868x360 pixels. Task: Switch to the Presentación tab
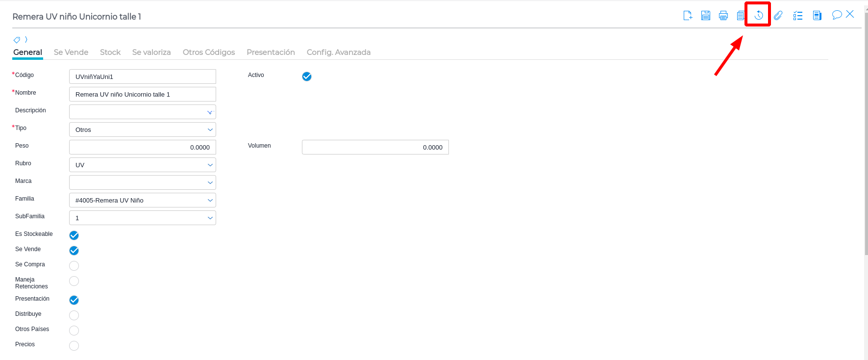(x=271, y=52)
